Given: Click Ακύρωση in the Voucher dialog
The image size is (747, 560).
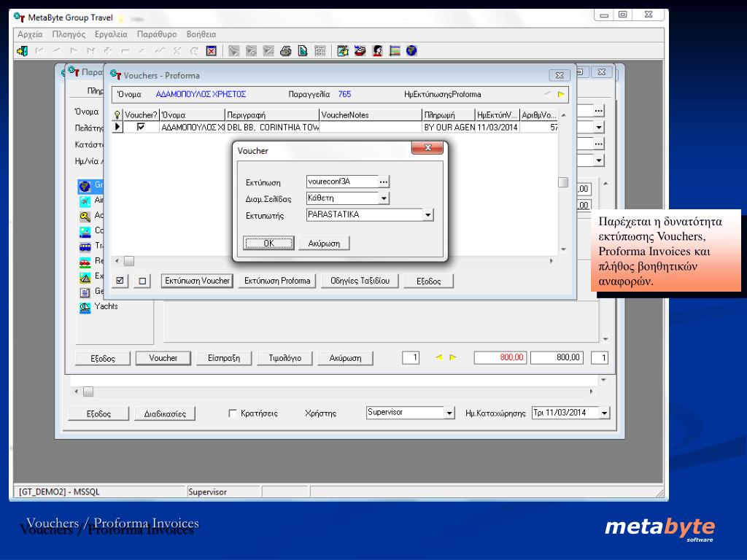Looking at the screenshot, I should [x=324, y=243].
